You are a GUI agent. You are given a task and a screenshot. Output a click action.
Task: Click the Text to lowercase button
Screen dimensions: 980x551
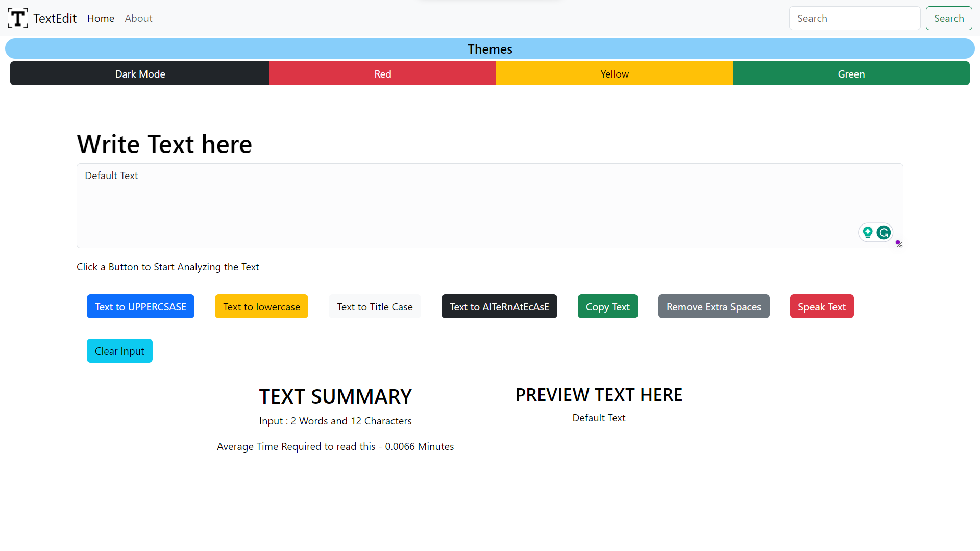coord(261,306)
